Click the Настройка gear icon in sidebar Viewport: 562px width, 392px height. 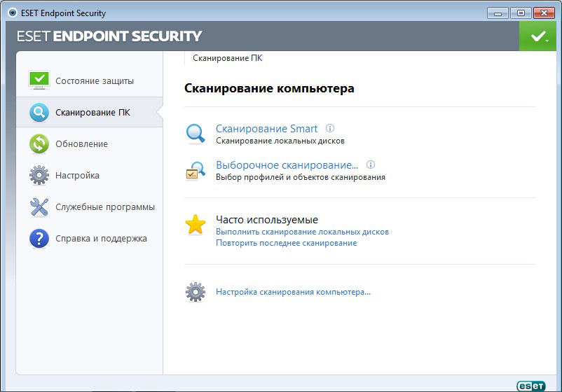pyautogui.click(x=39, y=175)
